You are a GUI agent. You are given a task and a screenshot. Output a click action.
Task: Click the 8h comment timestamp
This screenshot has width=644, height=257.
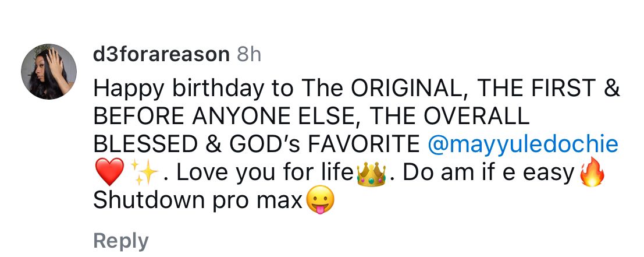pos(250,55)
